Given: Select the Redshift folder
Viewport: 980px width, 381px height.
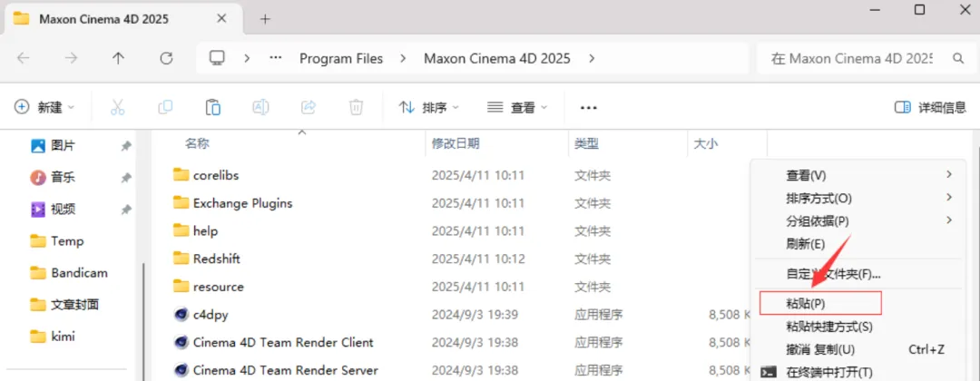Looking at the screenshot, I should [217, 259].
